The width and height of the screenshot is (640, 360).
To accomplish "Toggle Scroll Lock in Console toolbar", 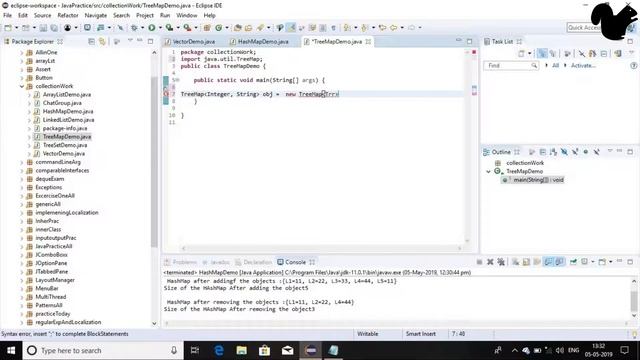I will tap(526, 262).
